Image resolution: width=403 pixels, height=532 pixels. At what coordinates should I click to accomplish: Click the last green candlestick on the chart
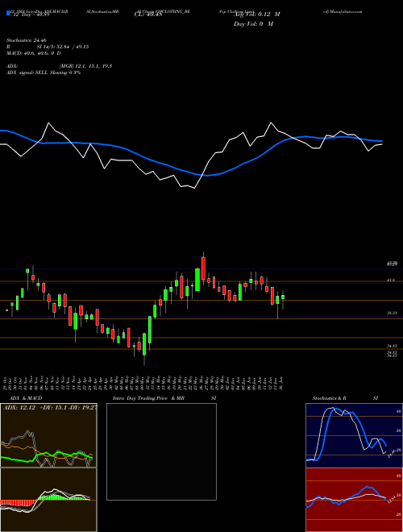(x=283, y=297)
